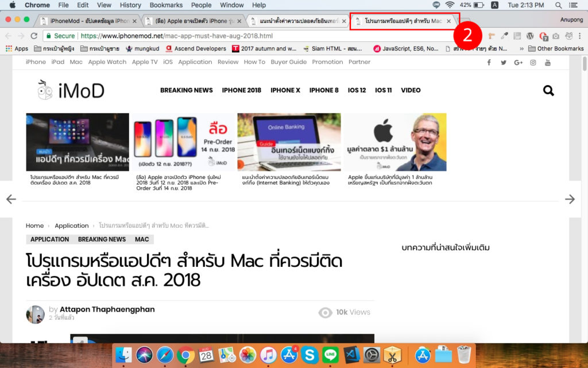This screenshot has height=368, width=588.
Task: Open the site search magnifier icon
Action: [548, 90]
